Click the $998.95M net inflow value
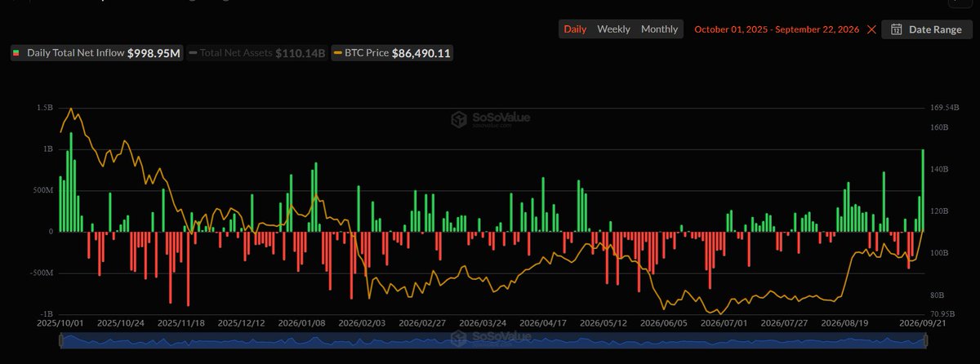This screenshot has width=980, height=364. point(154,53)
